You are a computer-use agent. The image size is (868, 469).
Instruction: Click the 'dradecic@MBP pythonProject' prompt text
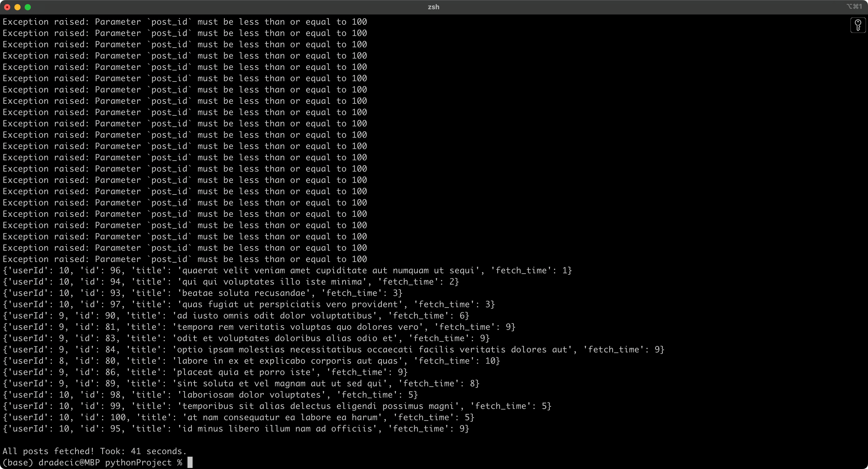tap(105, 463)
